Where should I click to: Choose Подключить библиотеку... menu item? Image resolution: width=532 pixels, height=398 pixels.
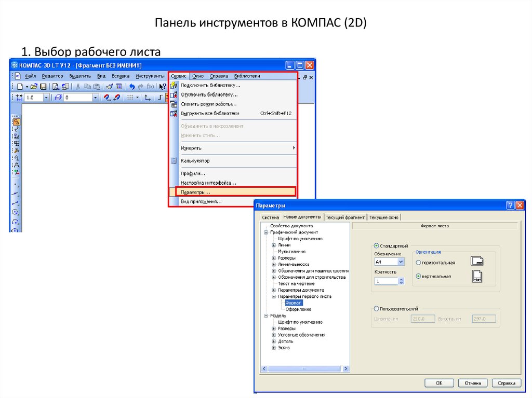click(x=232, y=85)
